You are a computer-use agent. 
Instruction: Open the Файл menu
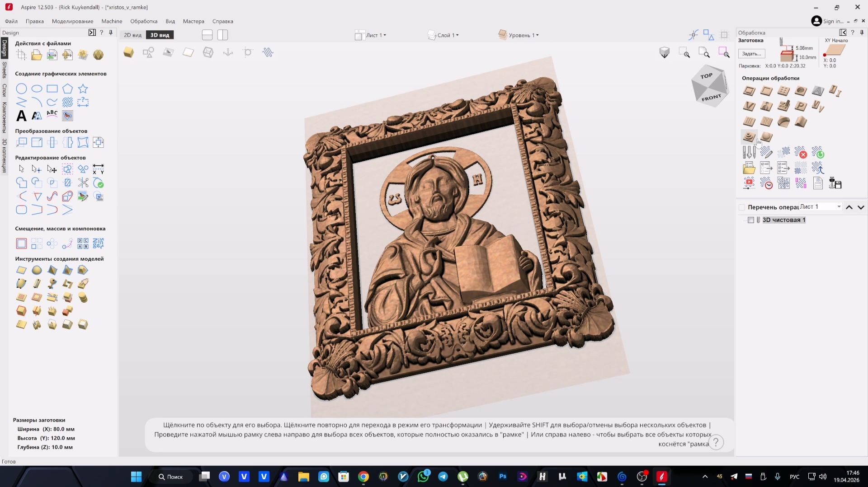pos(11,21)
